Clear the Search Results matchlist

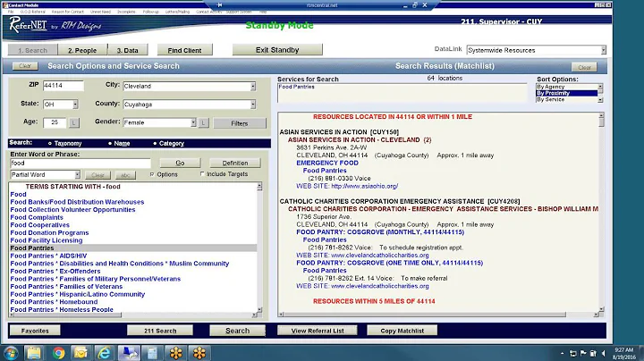(584, 67)
